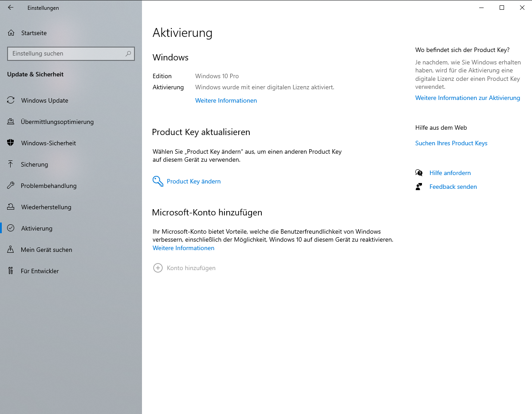Open Mein Gerät suchen
The width and height of the screenshot is (532, 414).
(46, 250)
